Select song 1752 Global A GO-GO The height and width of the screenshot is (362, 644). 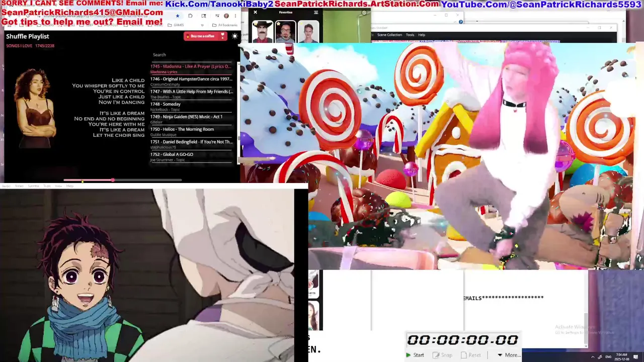(x=191, y=156)
